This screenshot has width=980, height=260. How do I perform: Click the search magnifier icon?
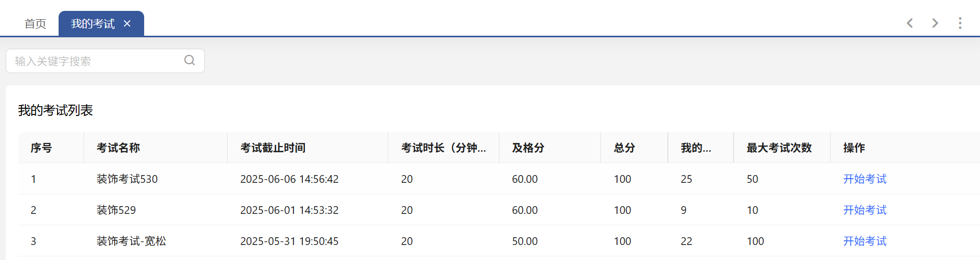190,61
